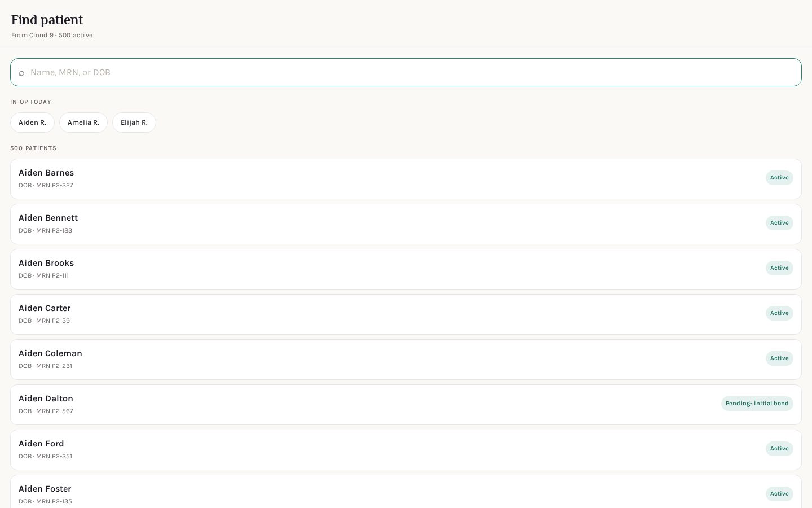Open Aiden Ford patient record

pos(406,450)
